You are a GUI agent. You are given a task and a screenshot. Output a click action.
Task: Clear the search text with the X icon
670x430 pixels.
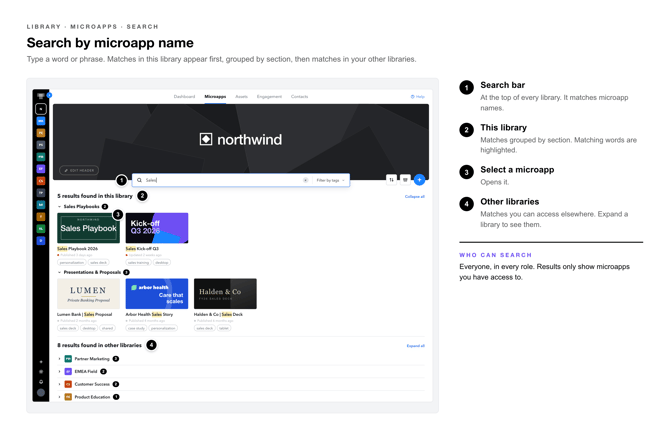[306, 180]
